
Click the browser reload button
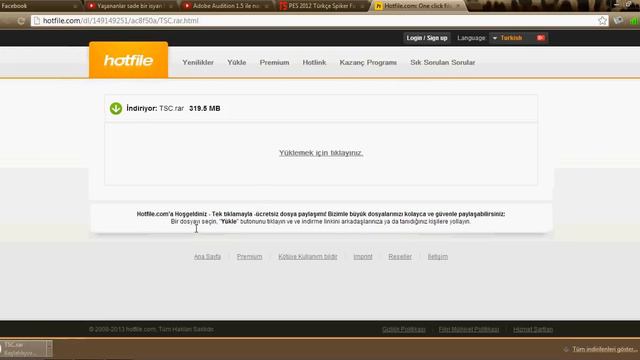(x=21, y=21)
